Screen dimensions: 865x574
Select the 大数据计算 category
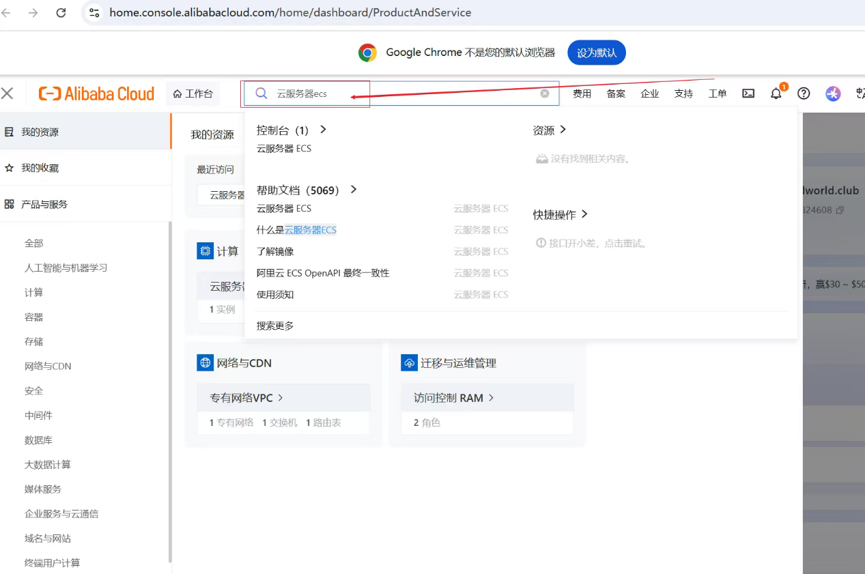point(47,464)
